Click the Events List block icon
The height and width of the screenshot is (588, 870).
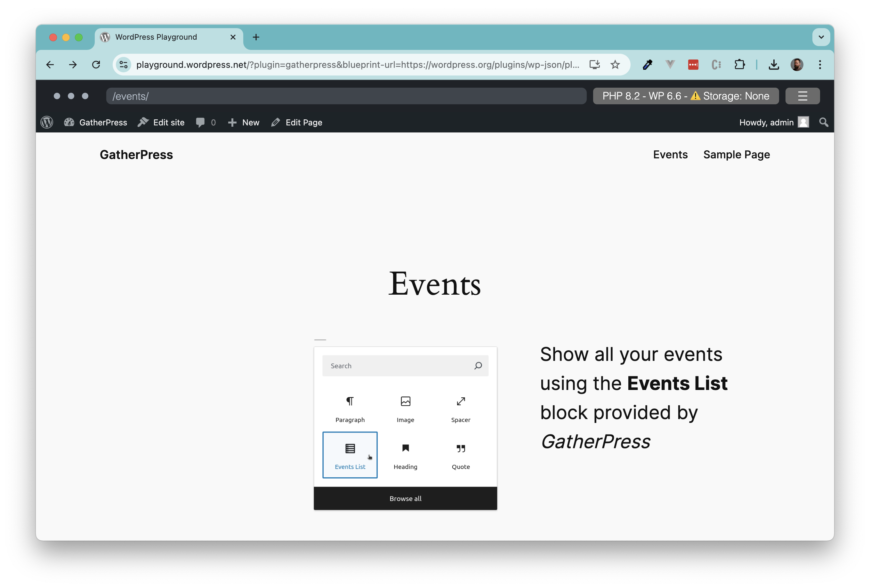click(350, 449)
